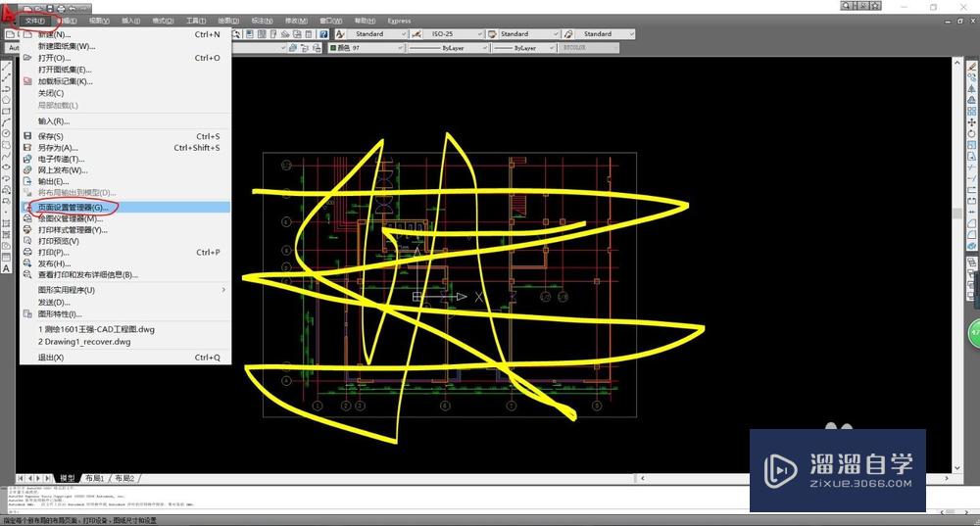
Task: Choose 退出(X) menu entry
Action: click(125, 358)
